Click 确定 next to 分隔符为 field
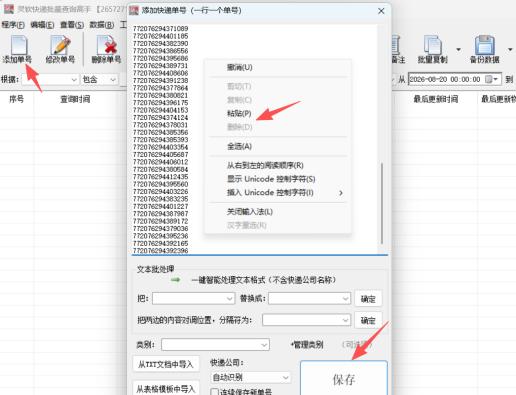516x395 pixels. [368, 320]
